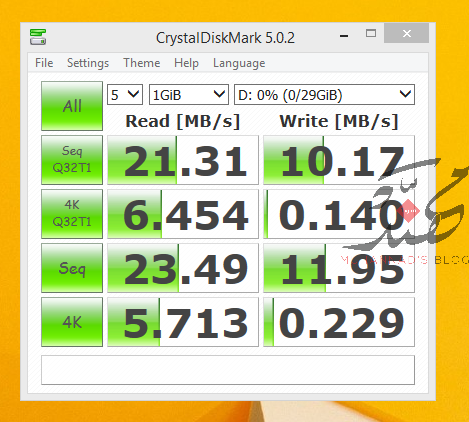
Task: Click the Seq write result 11.95
Action: [x=339, y=268]
